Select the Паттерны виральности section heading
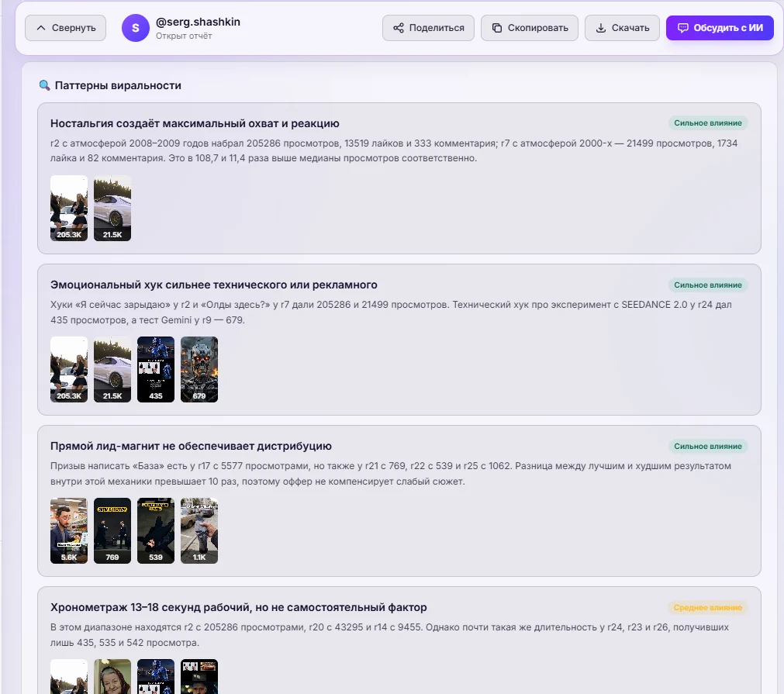 pos(118,85)
